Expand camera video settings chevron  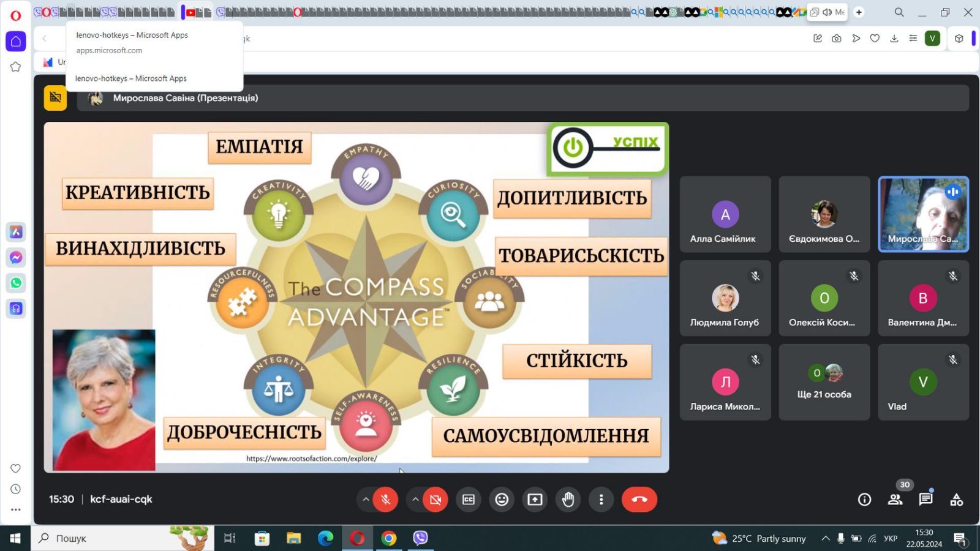pyautogui.click(x=415, y=500)
